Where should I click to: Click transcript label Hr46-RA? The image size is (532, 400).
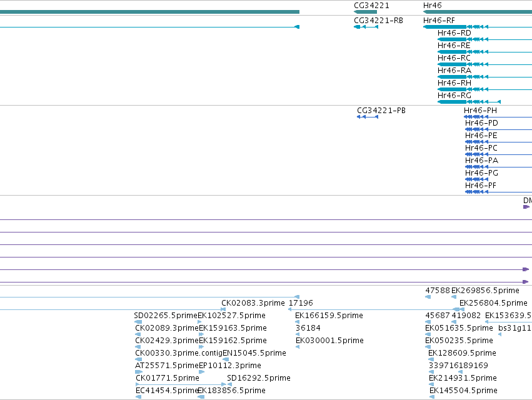[x=454, y=71]
